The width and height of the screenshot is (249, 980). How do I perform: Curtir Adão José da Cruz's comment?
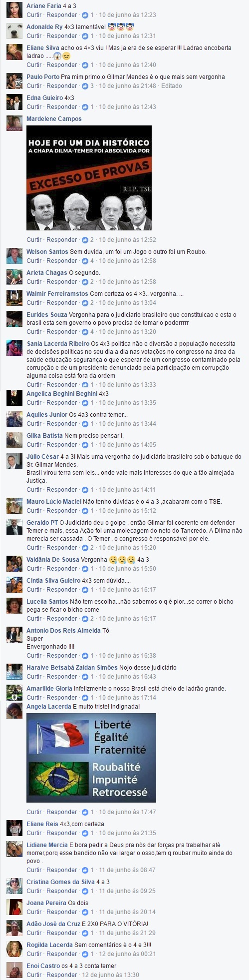[x=34, y=933]
